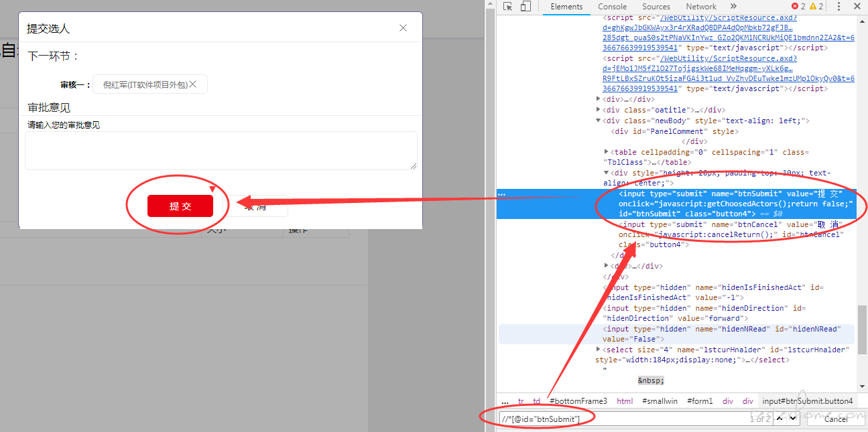This screenshot has height=432, width=868.
Task: Show more DevTools tabs chevron
Action: tap(733, 7)
